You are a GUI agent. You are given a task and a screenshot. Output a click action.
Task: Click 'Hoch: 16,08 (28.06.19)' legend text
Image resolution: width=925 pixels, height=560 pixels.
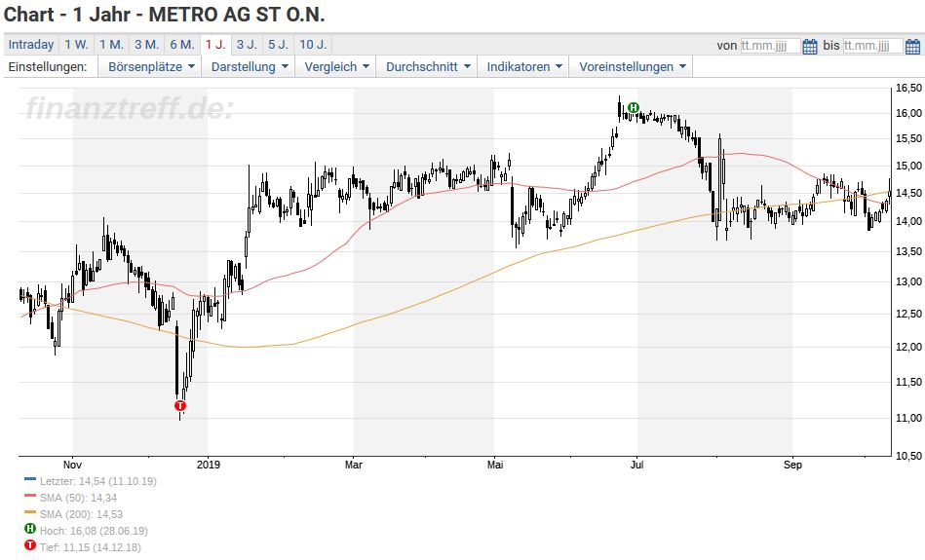click(94, 531)
